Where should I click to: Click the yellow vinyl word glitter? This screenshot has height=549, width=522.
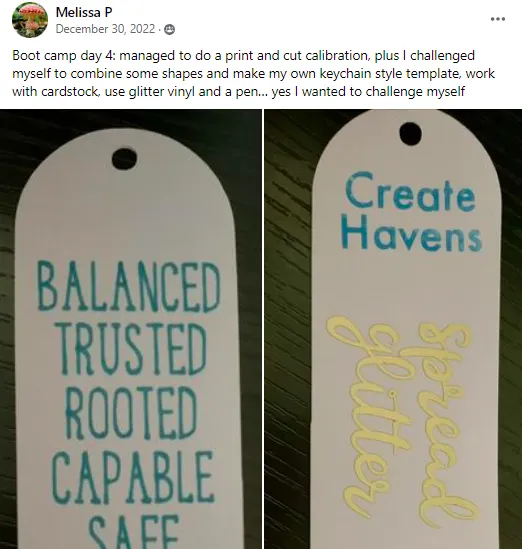point(368,415)
